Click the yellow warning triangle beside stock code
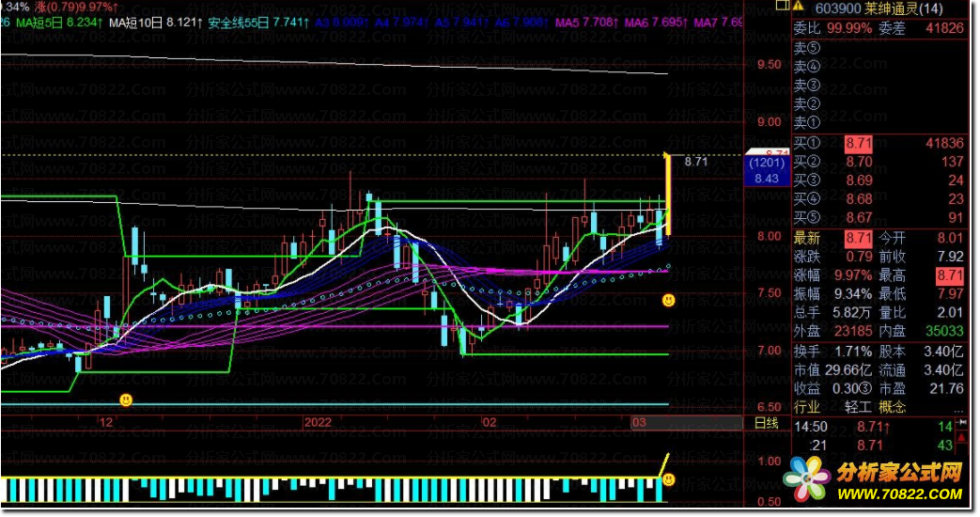The height and width of the screenshot is (517, 980). [798, 6]
